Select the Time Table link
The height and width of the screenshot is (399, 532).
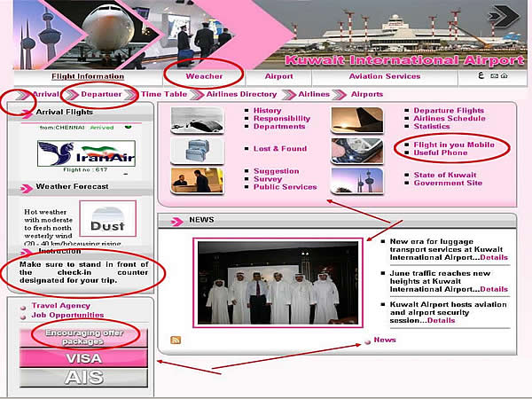[x=164, y=94]
